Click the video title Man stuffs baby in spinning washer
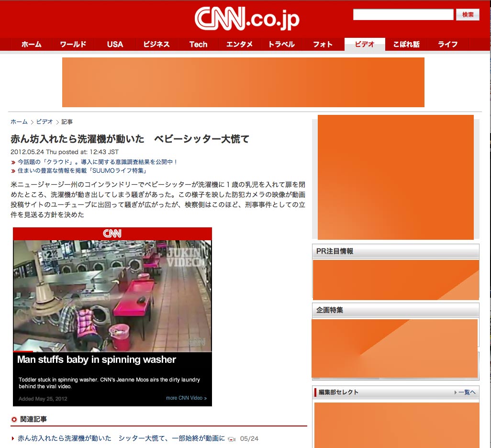Screen dimensions: 491x448 point(97,359)
